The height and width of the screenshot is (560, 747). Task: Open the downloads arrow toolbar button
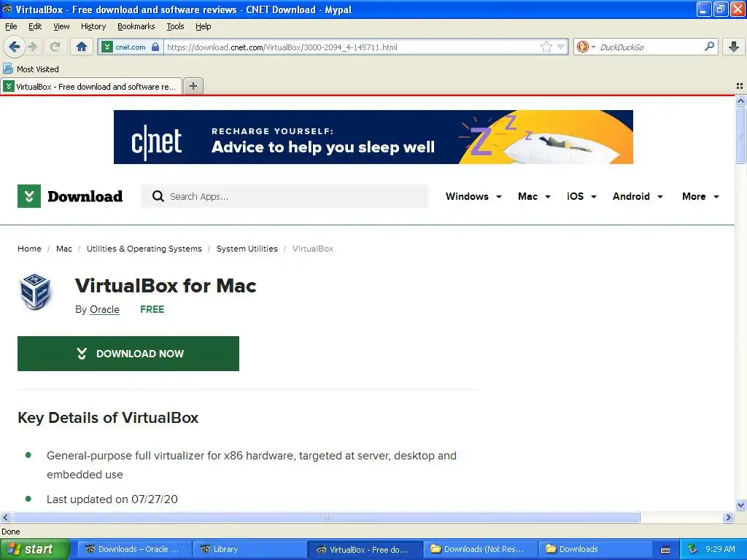734,46
